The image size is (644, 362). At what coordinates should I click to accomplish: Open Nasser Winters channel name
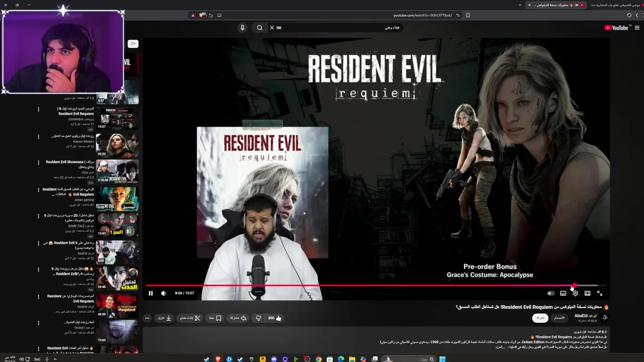click(x=84, y=142)
